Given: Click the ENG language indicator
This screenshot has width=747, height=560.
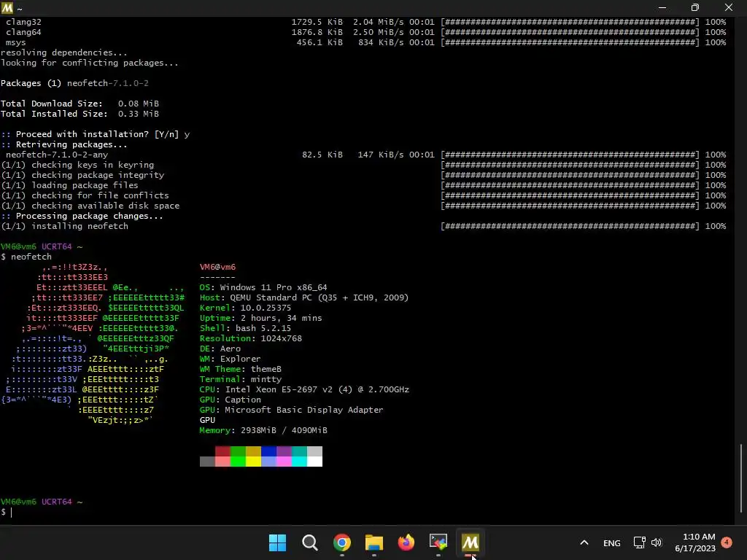Looking at the screenshot, I should (x=612, y=542).
